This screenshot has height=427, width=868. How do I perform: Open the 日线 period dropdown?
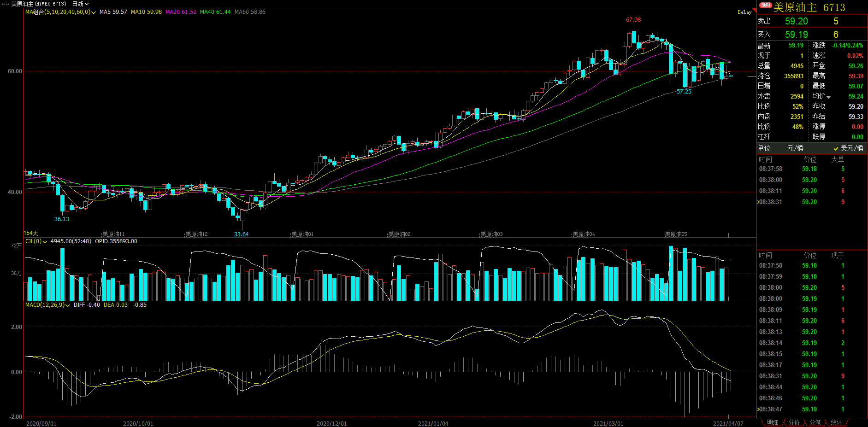80,4
